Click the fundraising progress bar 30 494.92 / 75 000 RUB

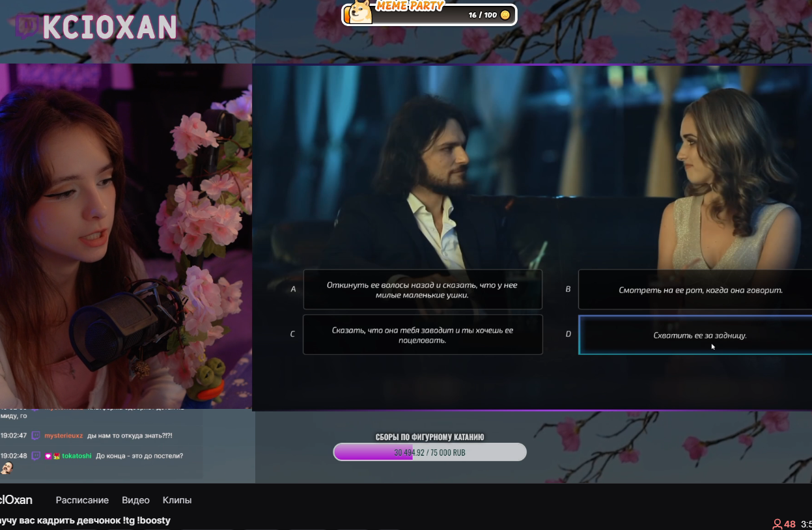[x=430, y=452]
